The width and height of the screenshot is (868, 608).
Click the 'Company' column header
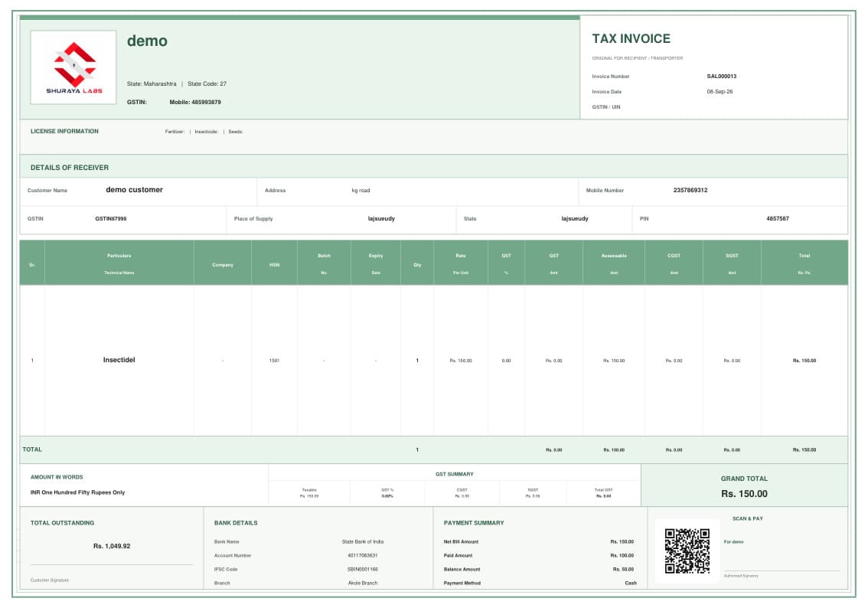[x=223, y=265]
